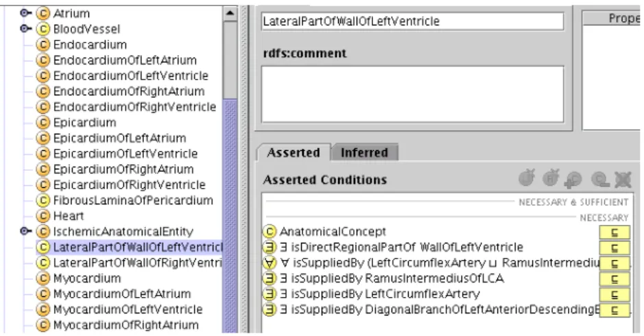Expand the BloodVessel class node

(25, 29)
